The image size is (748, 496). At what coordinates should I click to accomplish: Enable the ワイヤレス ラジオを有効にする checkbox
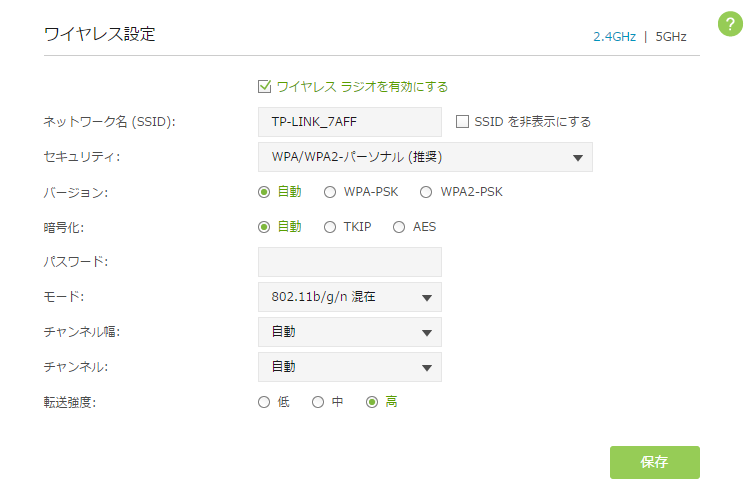[x=265, y=87]
